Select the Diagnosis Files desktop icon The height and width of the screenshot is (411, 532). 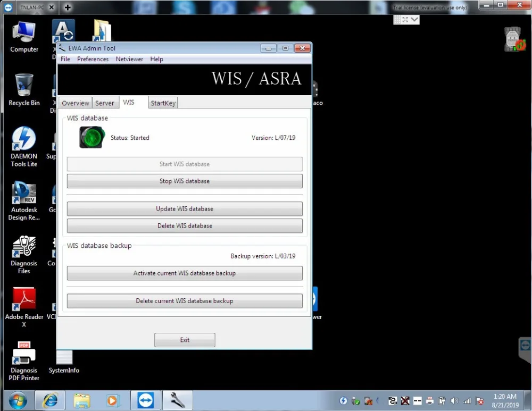point(24,255)
